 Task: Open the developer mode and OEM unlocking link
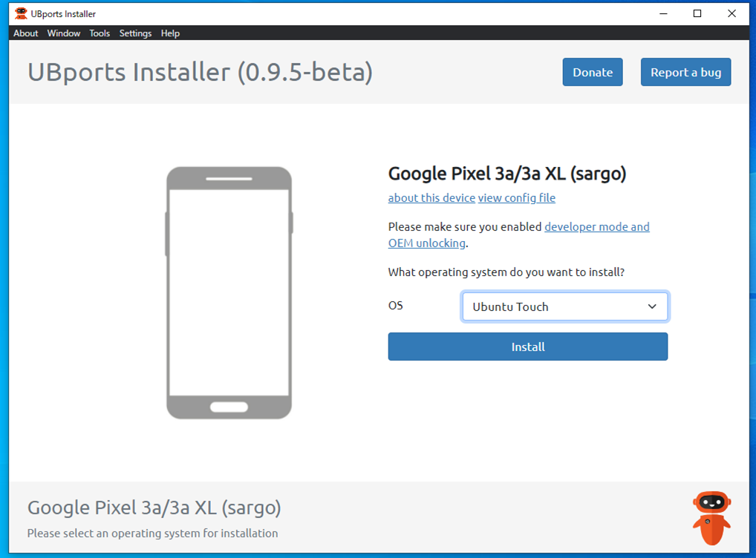click(597, 227)
